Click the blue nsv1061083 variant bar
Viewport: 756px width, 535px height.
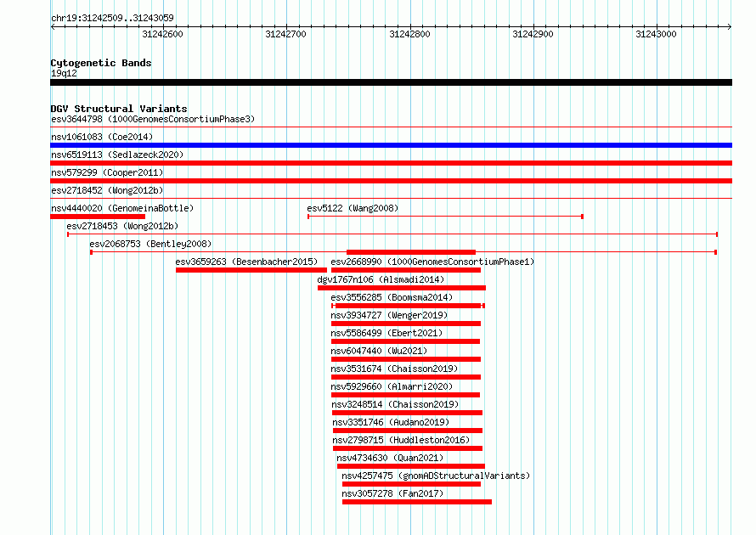click(391, 145)
